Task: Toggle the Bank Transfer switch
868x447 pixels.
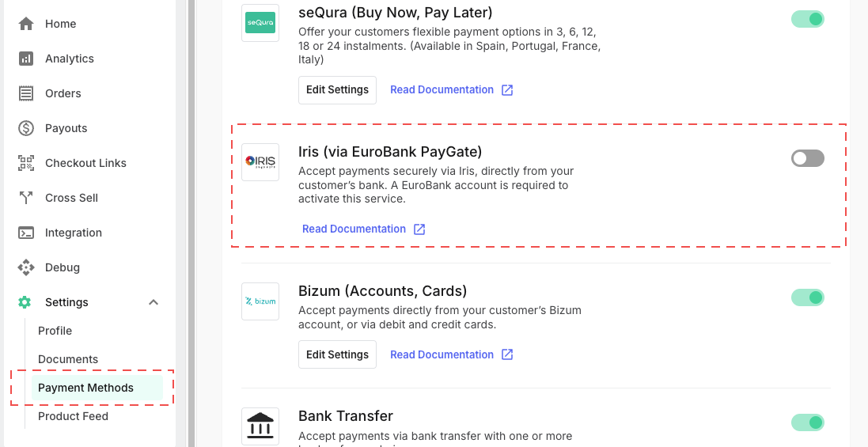Action: [x=808, y=422]
